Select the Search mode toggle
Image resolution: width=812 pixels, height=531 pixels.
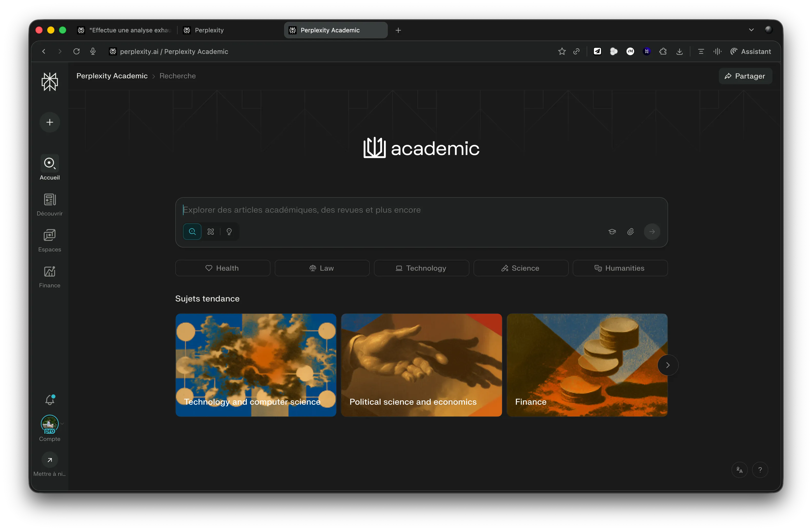click(x=192, y=232)
